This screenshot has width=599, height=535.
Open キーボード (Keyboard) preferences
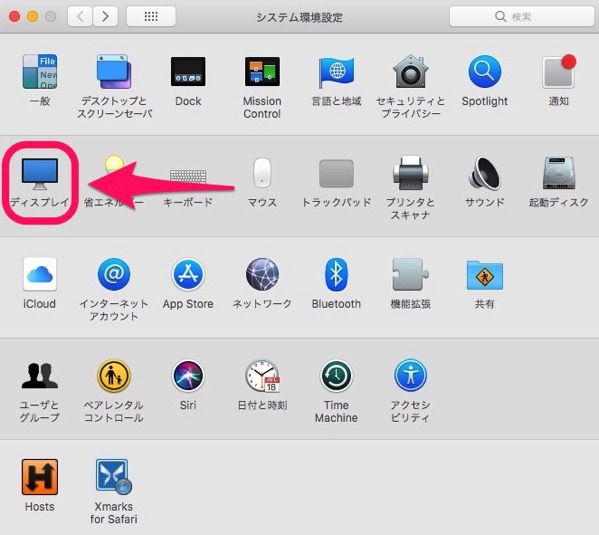[188, 177]
